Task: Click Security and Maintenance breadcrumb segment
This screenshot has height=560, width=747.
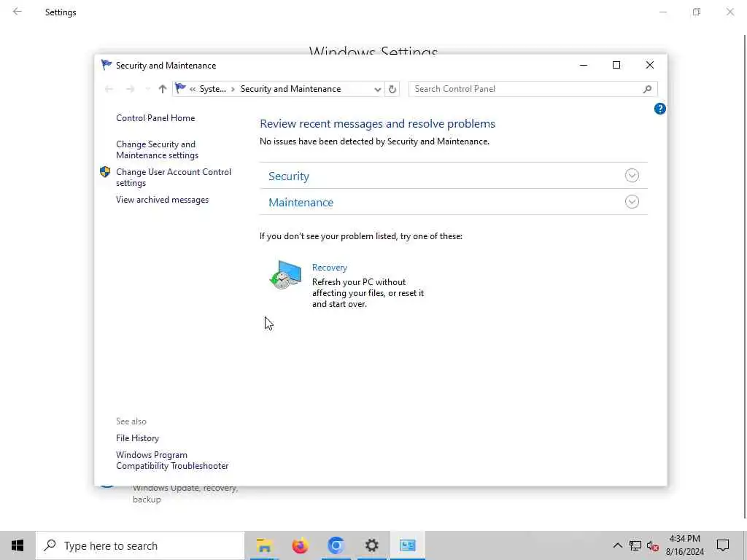Action: coord(290,89)
